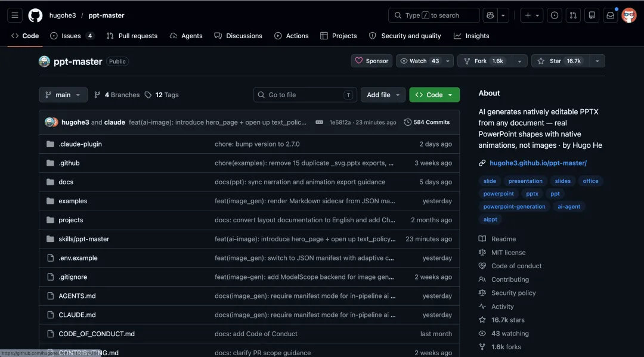
Task: Open the Insights tab
Action: click(472, 36)
